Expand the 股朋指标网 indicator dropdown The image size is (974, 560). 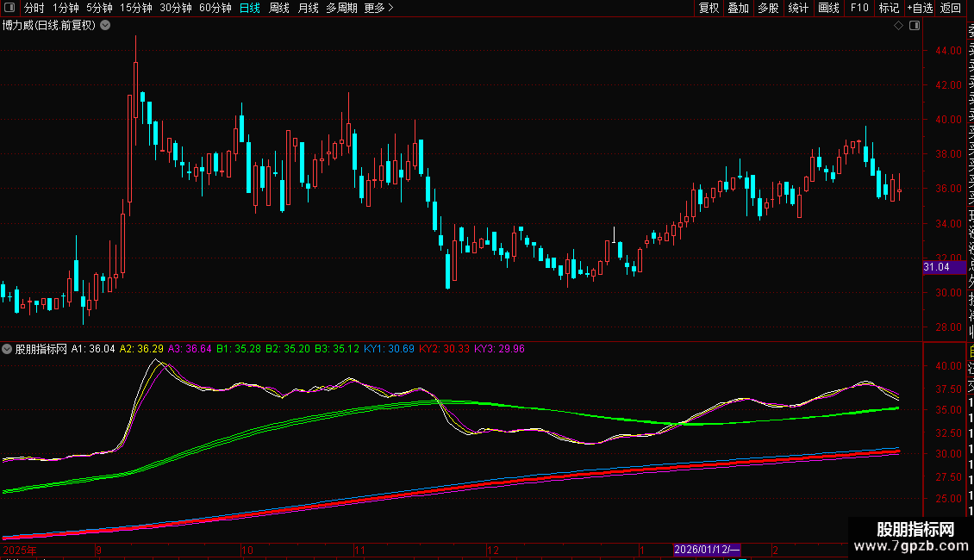8,349
